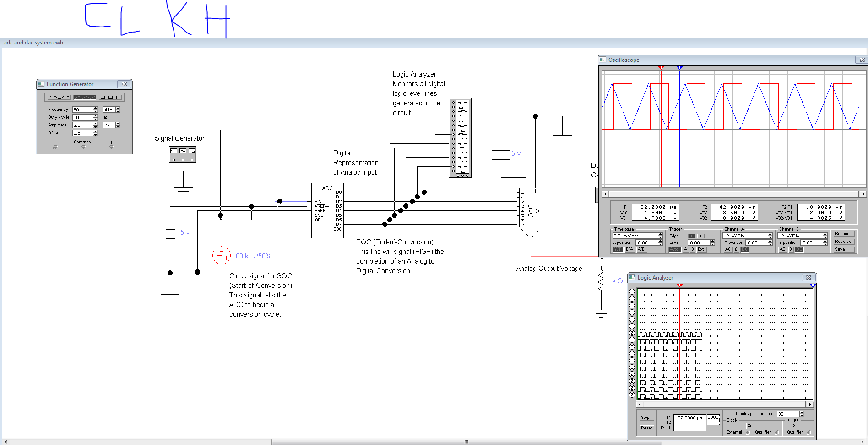Click the Frequency input field
868x445 pixels.
pos(82,110)
